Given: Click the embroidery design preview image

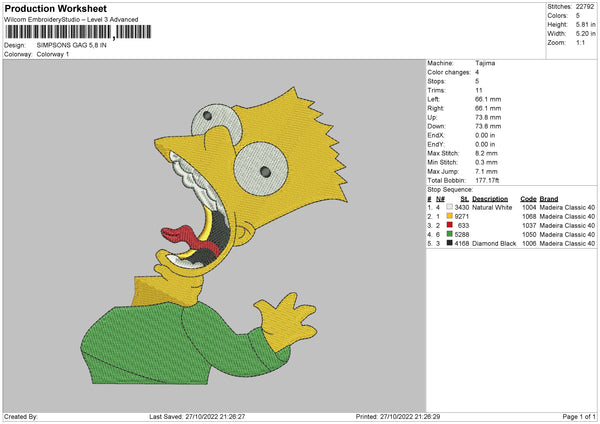Looking at the screenshot, I should pyautogui.click(x=214, y=236).
